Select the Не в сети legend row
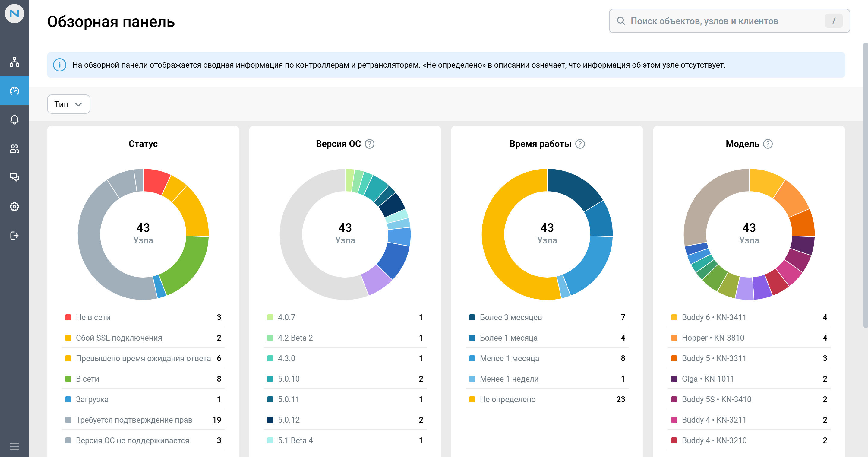Screen dimensions: 868x457 [x=143, y=317]
